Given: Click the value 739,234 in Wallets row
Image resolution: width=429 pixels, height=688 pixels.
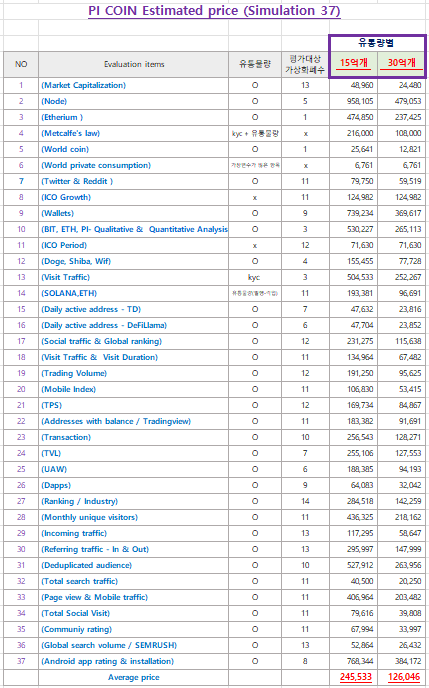Looking at the screenshot, I should pos(360,214).
